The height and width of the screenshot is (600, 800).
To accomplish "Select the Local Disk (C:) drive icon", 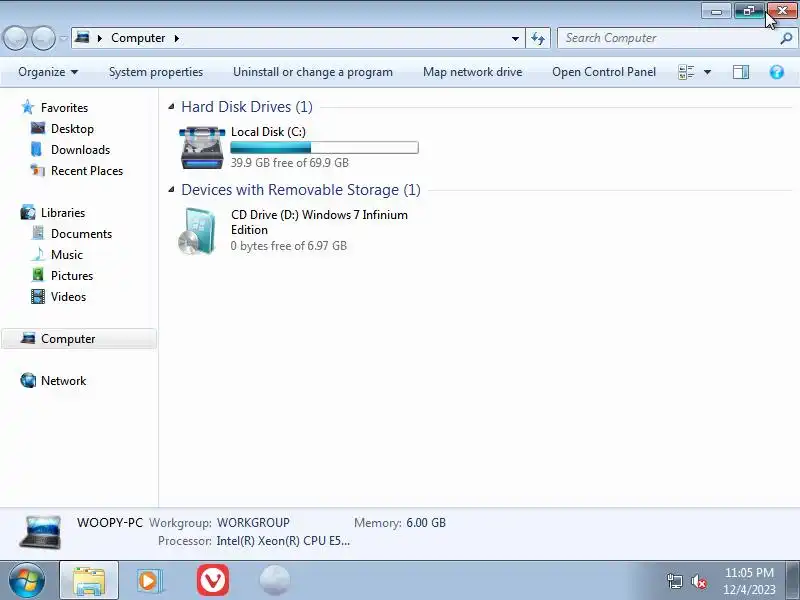I will [x=202, y=147].
